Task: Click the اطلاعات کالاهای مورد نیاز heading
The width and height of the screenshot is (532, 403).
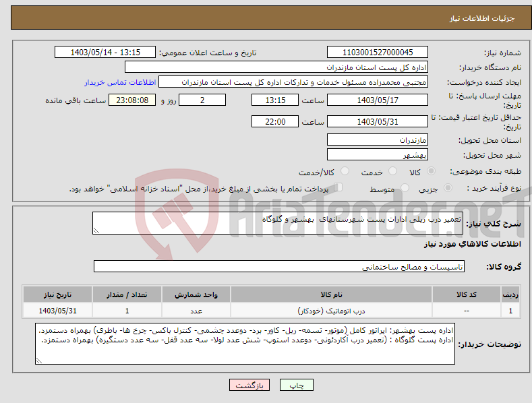Action: coord(472,244)
